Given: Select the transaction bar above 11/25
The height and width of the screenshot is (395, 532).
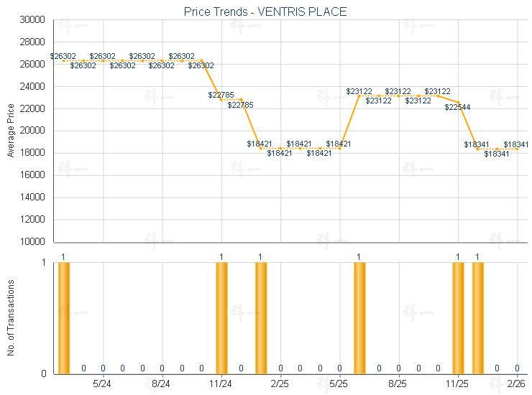Looking at the screenshot, I should point(458,317).
